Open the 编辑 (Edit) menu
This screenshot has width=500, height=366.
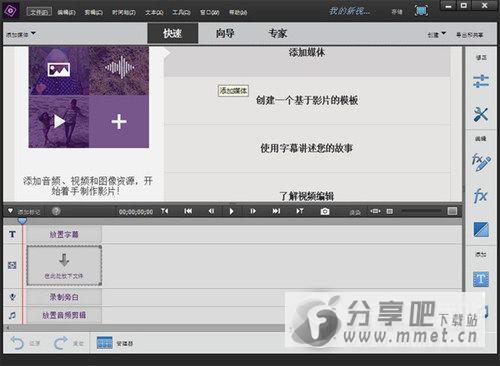[x=66, y=12]
